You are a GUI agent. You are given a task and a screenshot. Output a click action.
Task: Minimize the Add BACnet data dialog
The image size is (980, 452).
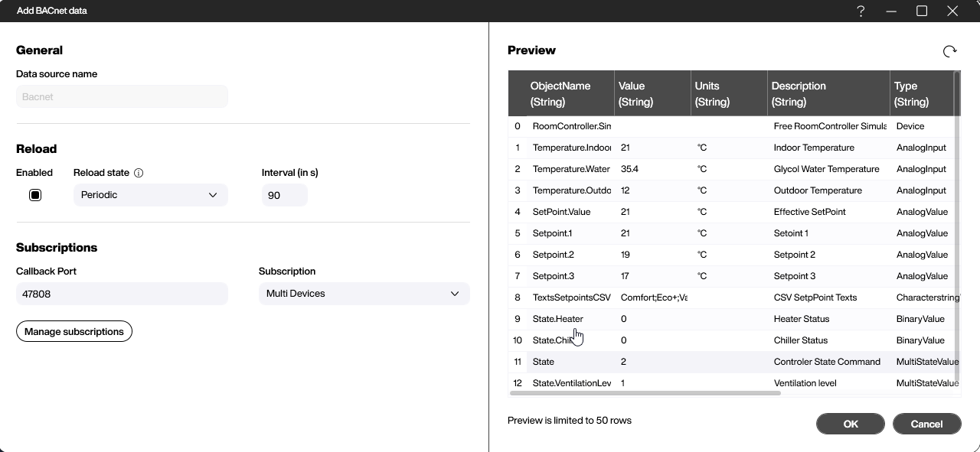pyautogui.click(x=891, y=11)
